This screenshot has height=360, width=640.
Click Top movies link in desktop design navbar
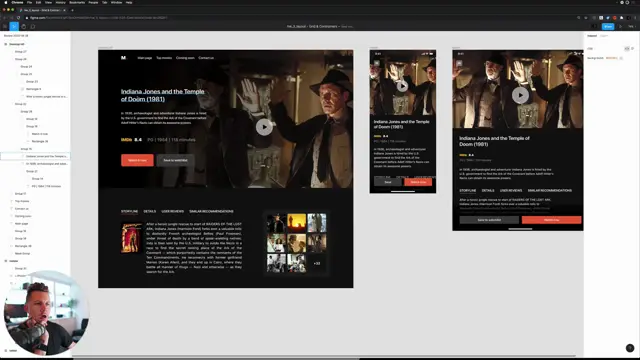click(x=164, y=58)
